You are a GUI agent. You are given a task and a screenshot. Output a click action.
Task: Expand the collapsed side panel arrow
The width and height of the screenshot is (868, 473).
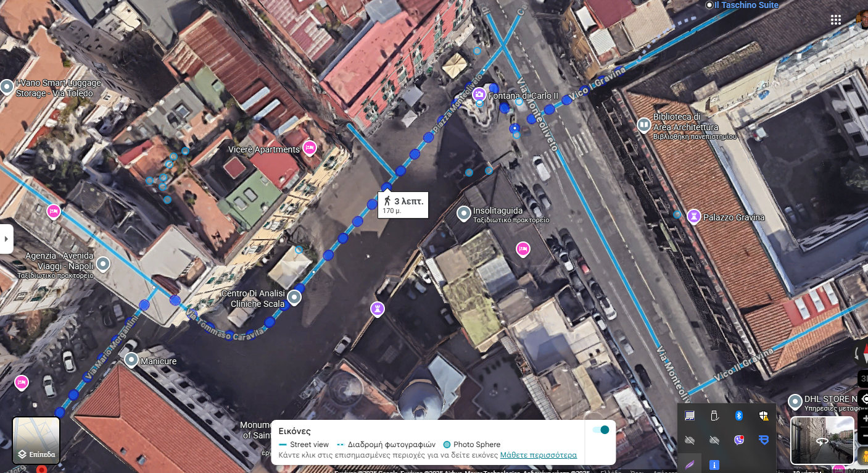tap(6, 238)
